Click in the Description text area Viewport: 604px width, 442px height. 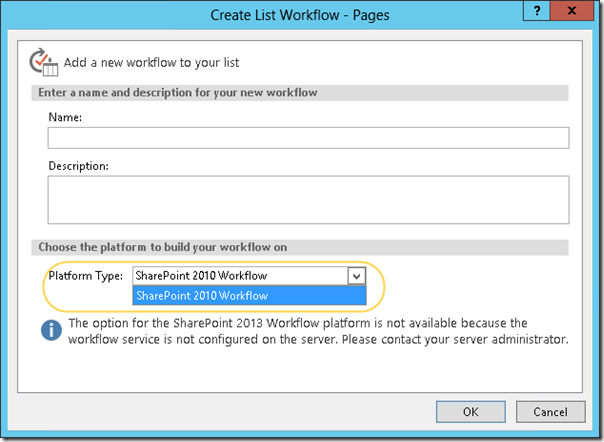click(308, 200)
